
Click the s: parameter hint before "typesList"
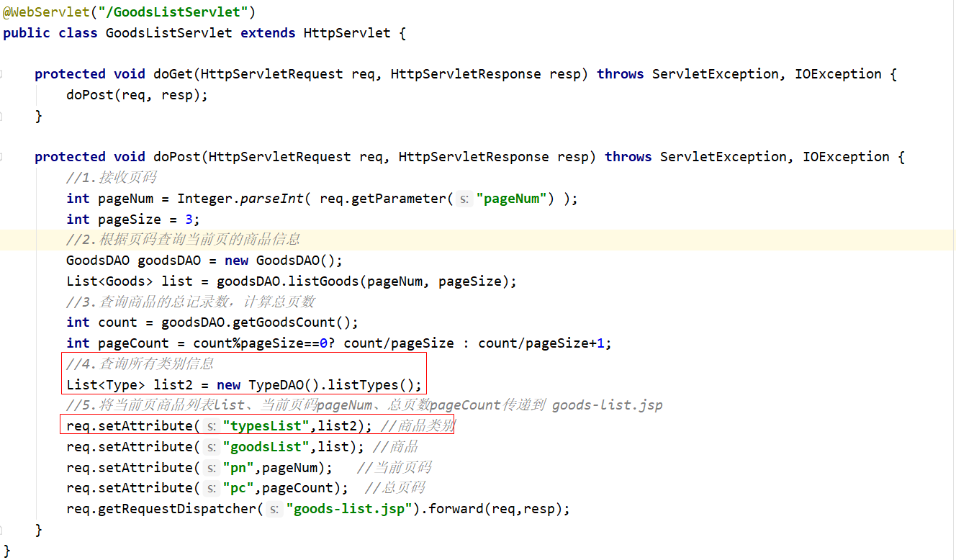click(212, 426)
